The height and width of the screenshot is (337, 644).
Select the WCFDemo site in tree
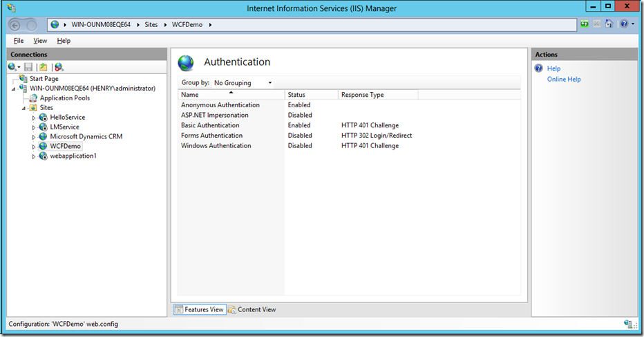pos(66,146)
